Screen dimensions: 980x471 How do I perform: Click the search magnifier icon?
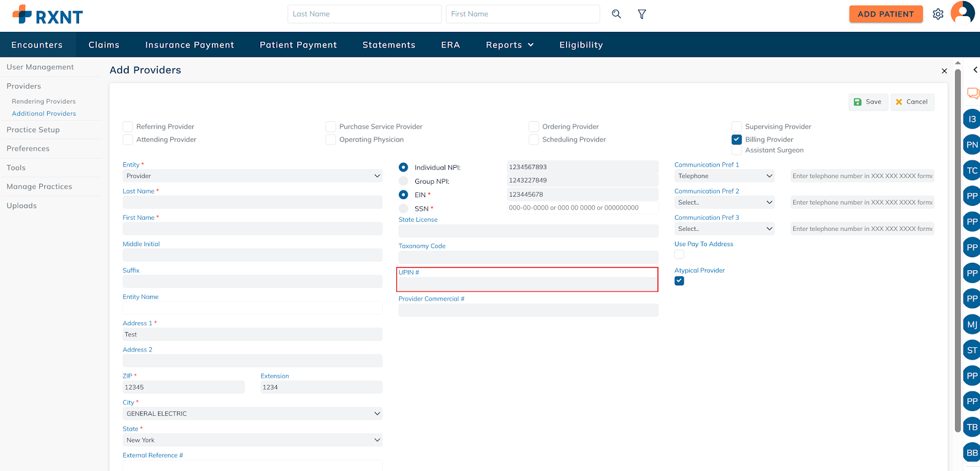tap(616, 14)
